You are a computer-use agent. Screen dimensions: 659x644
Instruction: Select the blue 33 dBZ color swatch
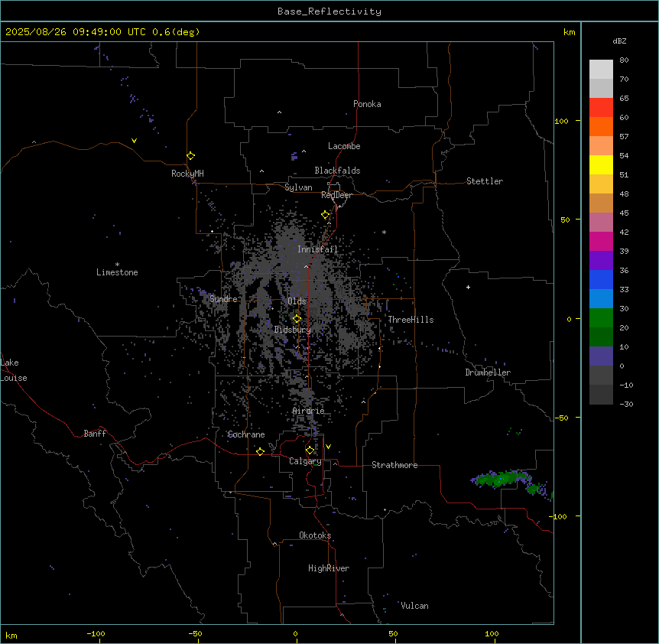click(x=601, y=279)
